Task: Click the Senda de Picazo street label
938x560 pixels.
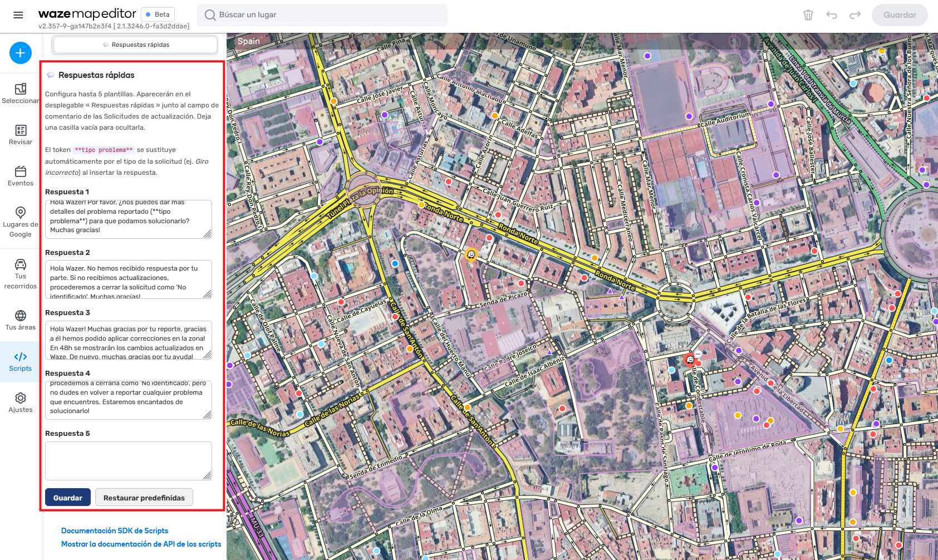Action: pyautogui.click(x=504, y=301)
